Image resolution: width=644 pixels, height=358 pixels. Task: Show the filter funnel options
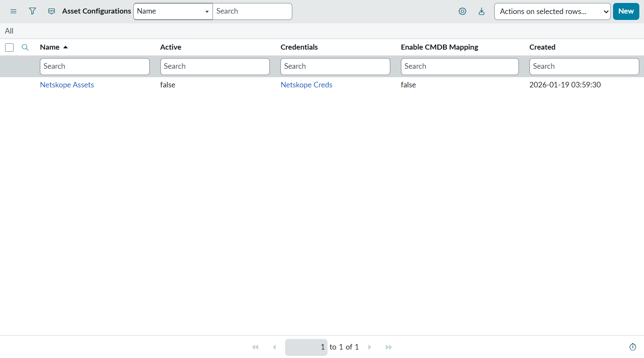tap(32, 11)
